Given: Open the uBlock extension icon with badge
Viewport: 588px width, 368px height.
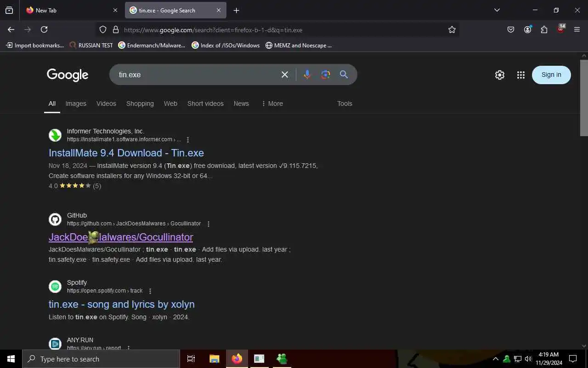Looking at the screenshot, I should tap(560, 29).
